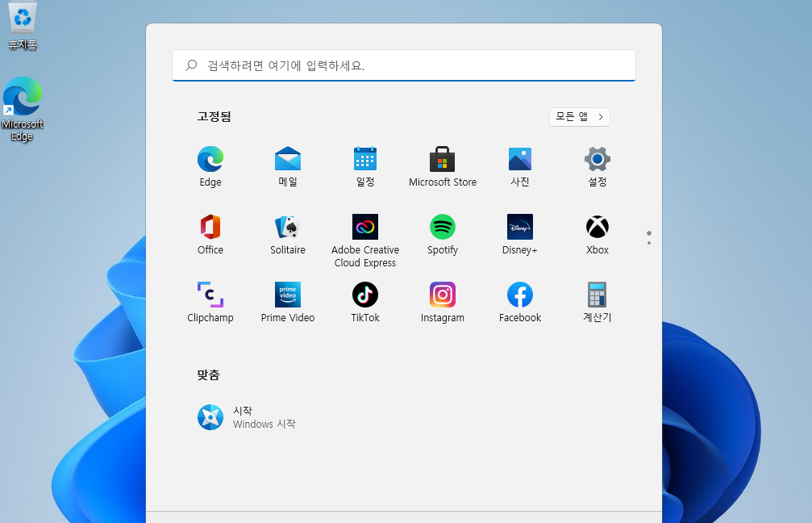Open the 계산기 calculator
The height and width of the screenshot is (523, 812).
pos(597,302)
